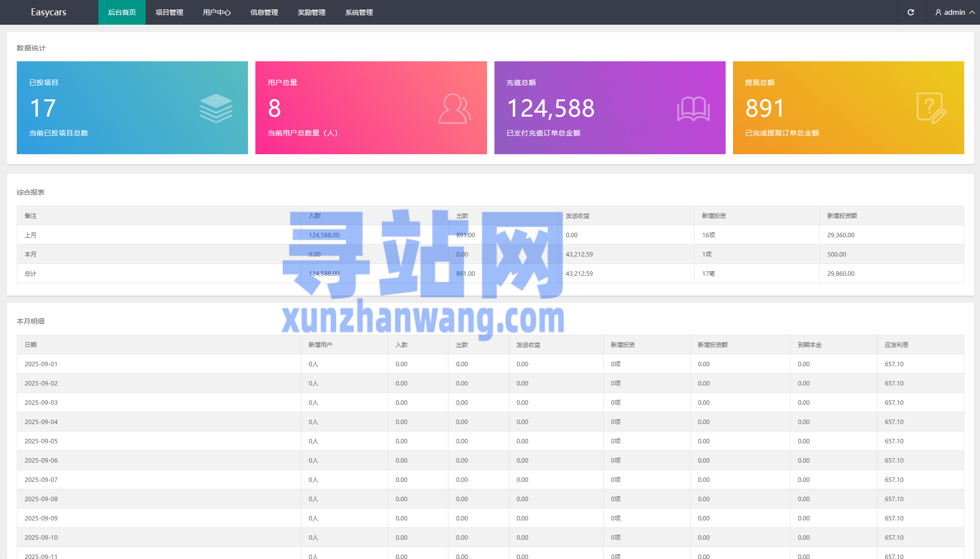The image size is (980, 559).
Task: Select the 后台首页 tab
Action: pyautogui.click(x=122, y=12)
